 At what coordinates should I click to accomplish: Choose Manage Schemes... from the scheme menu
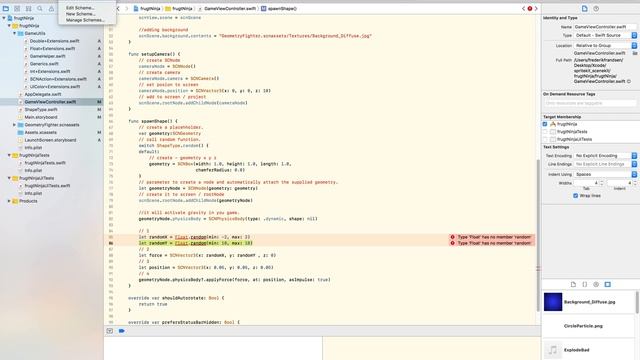(85, 20)
